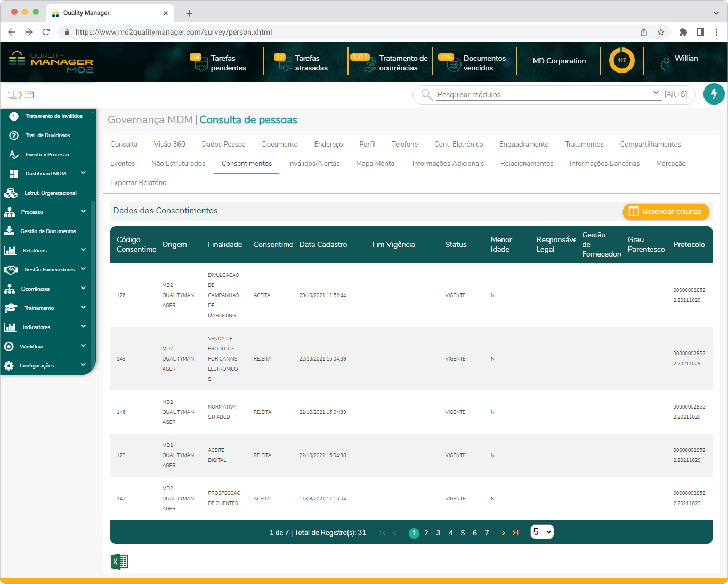Open the rows-per-page dropdown
This screenshot has width=728, height=584.
542,532
